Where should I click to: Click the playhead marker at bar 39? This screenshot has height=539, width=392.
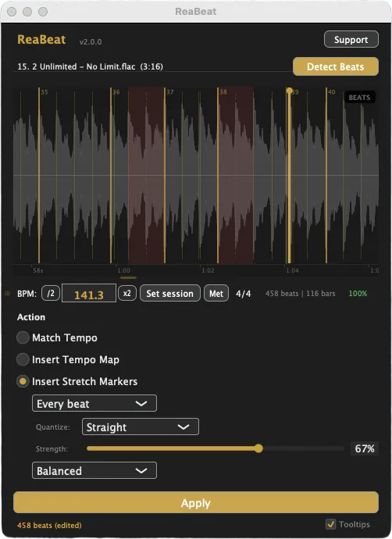[289, 91]
